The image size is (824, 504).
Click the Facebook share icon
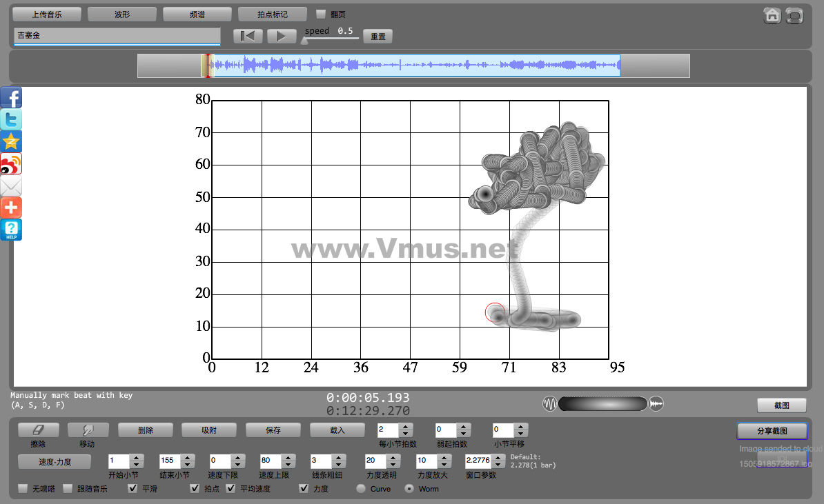click(x=11, y=98)
